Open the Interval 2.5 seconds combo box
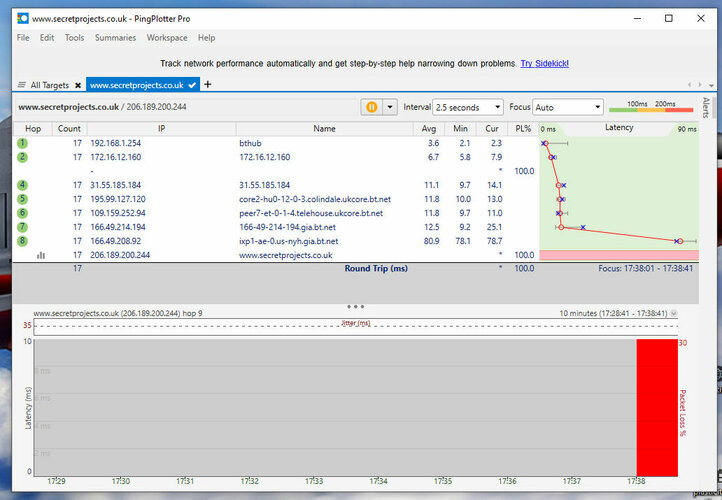The height and width of the screenshot is (500, 722). point(468,107)
